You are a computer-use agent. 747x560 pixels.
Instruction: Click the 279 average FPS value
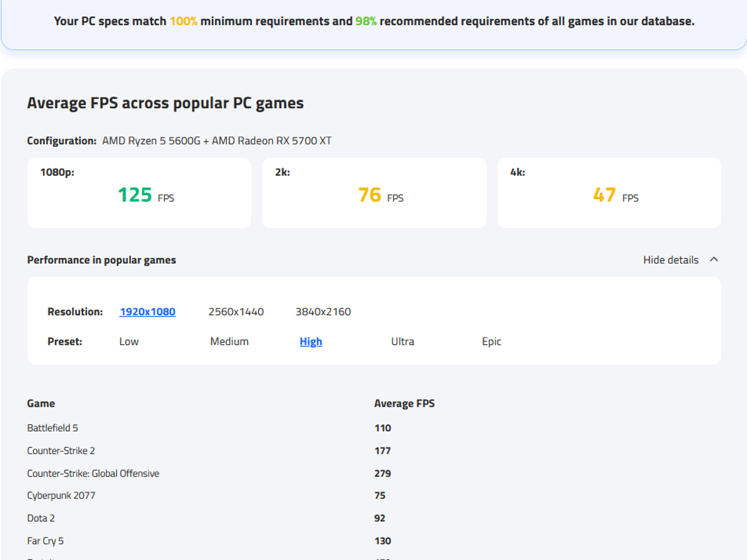(x=383, y=474)
